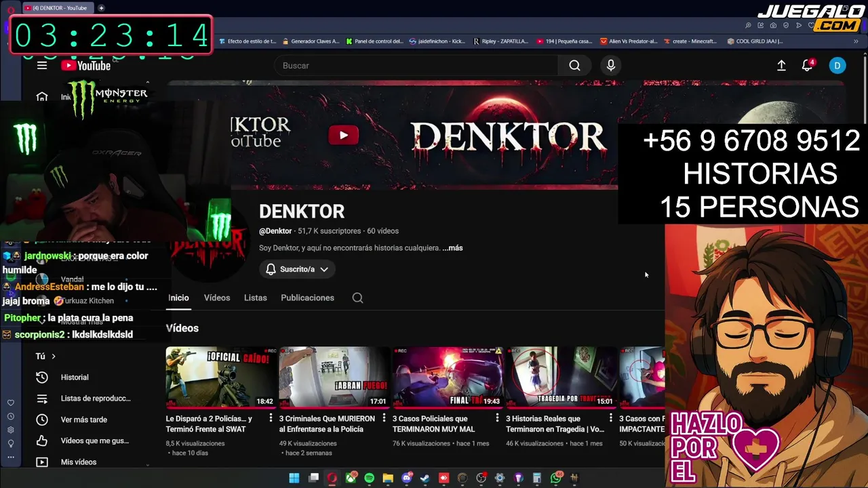Open 'Generador Claves A...' bookmark
The width and height of the screenshot is (868, 488).
point(311,41)
